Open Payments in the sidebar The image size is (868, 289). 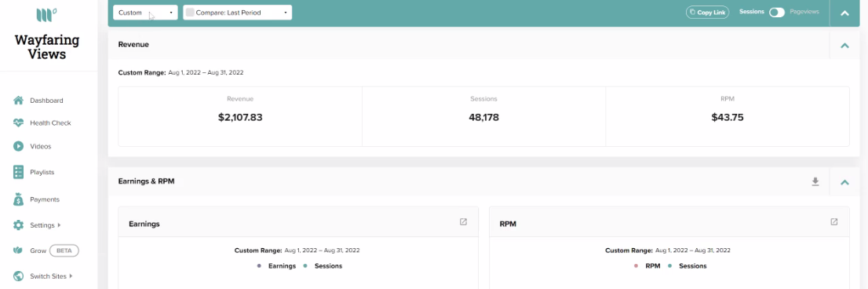click(45, 199)
